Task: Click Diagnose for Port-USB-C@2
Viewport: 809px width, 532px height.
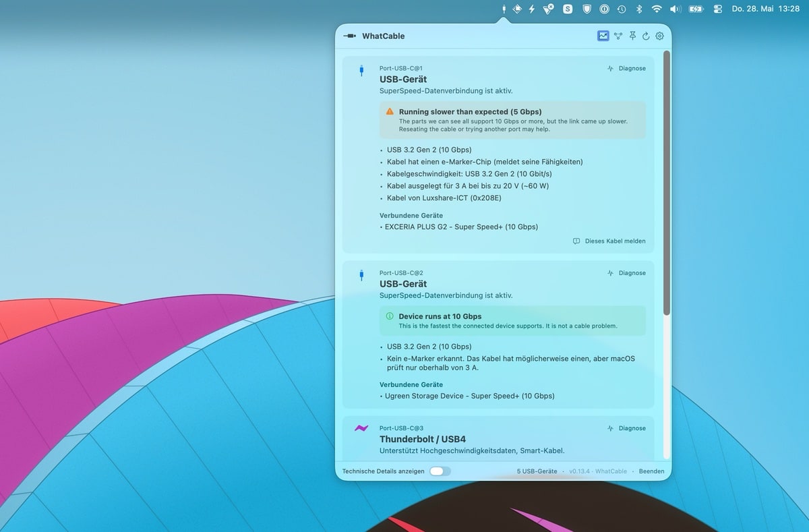Action: pos(626,273)
